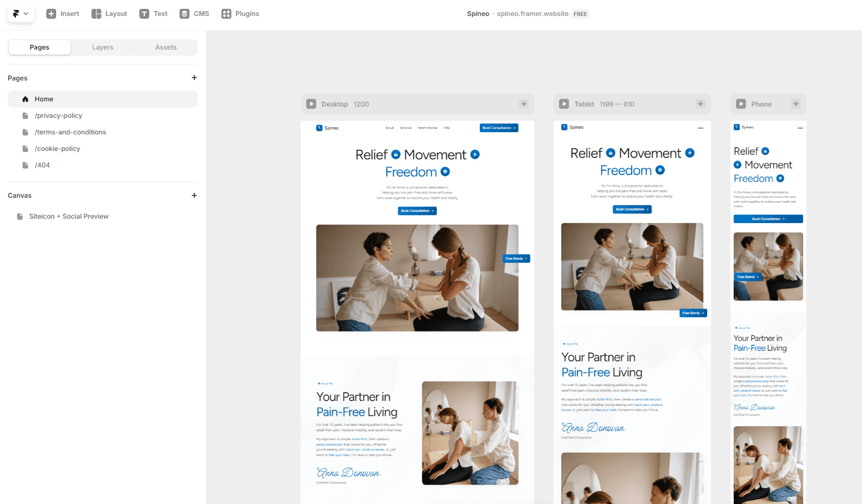Click the Siteicon + Social Preview file icon
The image size is (862, 504).
(20, 216)
